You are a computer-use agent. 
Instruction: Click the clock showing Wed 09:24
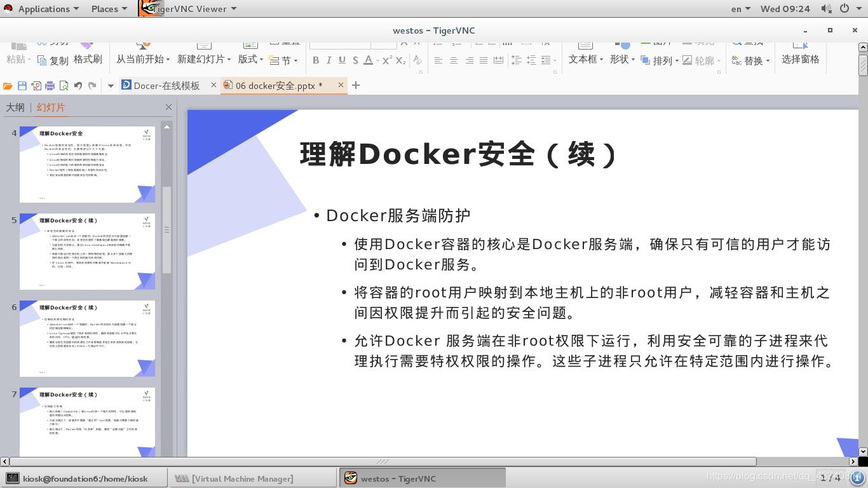785,9
